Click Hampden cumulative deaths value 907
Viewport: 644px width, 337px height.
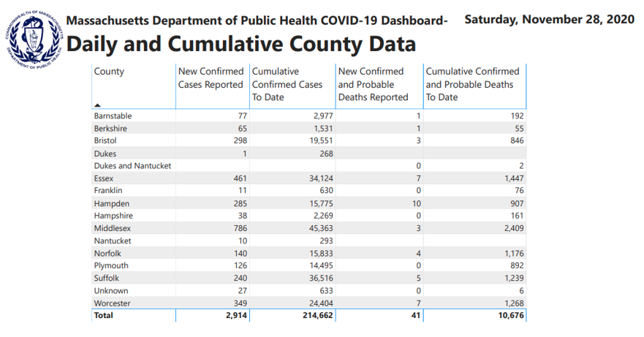(517, 203)
